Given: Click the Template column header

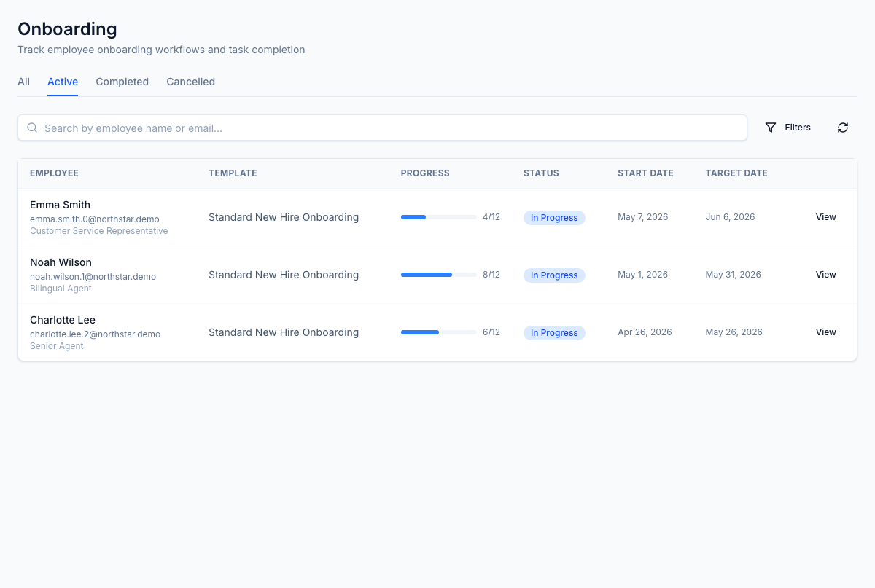Looking at the screenshot, I should coord(233,173).
